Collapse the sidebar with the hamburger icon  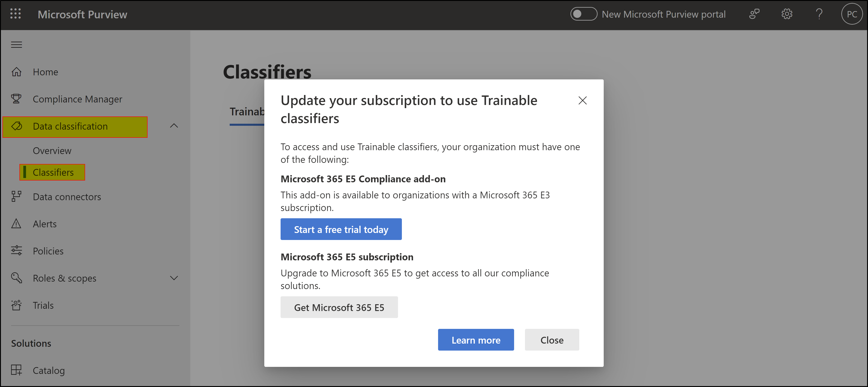click(x=16, y=44)
